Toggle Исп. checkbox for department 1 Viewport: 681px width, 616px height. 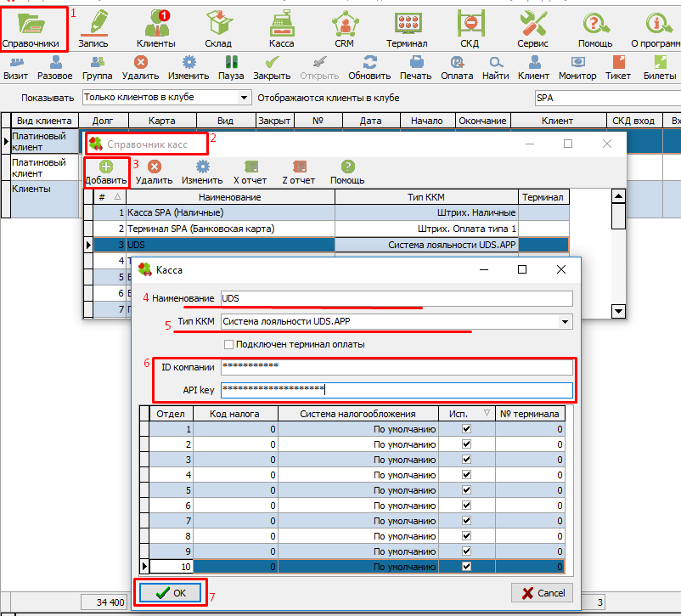pyautogui.click(x=466, y=429)
